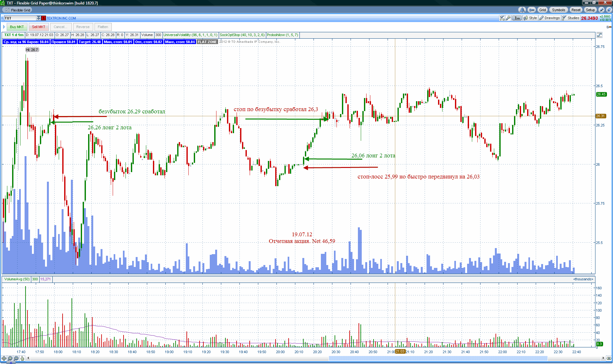This screenshot has height=364, width=613.
Task: Click the Flexible Grid layout icon
Action: tap(7, 10)
